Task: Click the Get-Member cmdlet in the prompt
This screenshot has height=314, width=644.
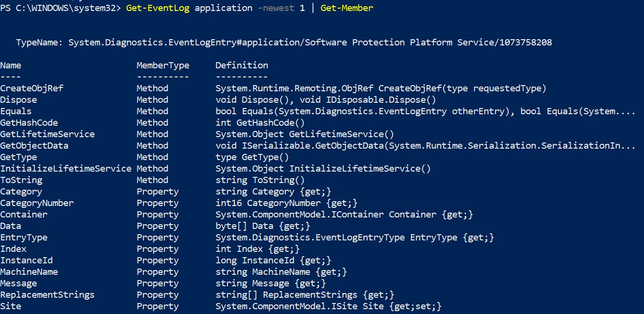Action: (347, 8)
